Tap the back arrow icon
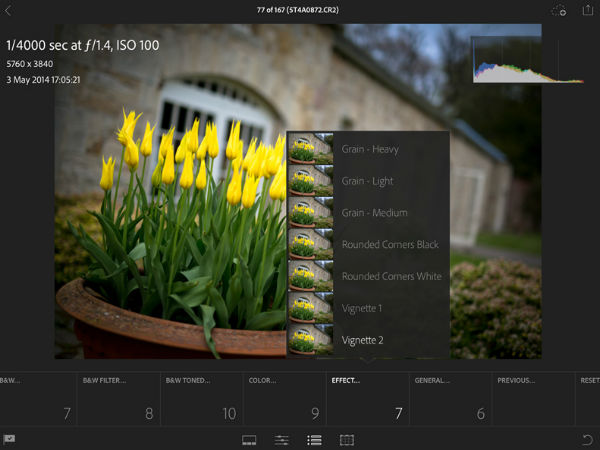Image resolution: width=600 pixels, height=450 pixels. [9, 11]
